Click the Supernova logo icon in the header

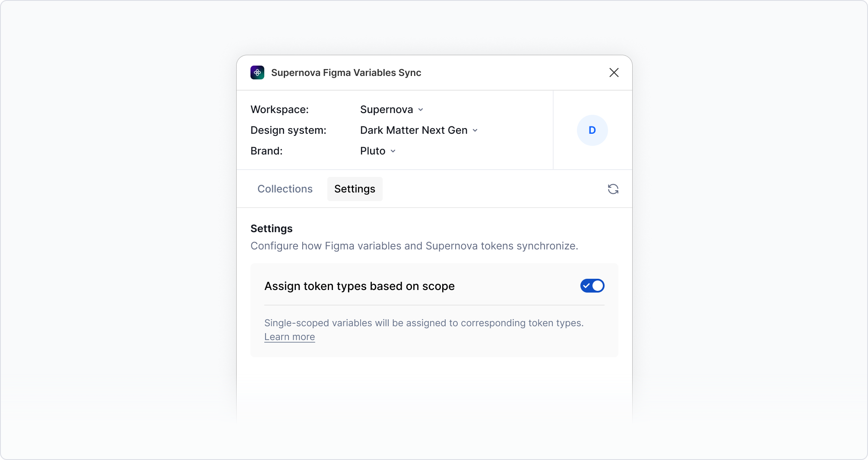(258, 72)
